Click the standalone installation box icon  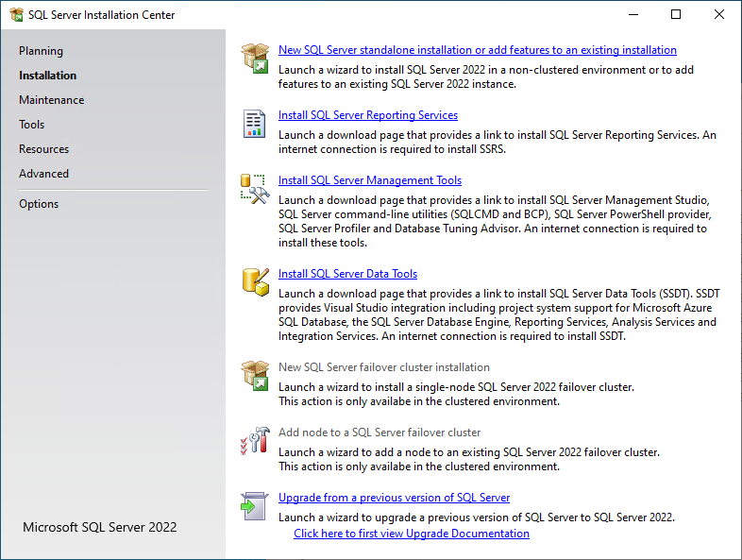coord(255,59)
